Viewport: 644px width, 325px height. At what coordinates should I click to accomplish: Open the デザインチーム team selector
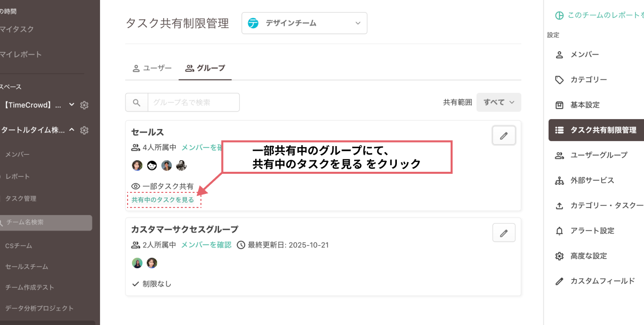point(304,23)
